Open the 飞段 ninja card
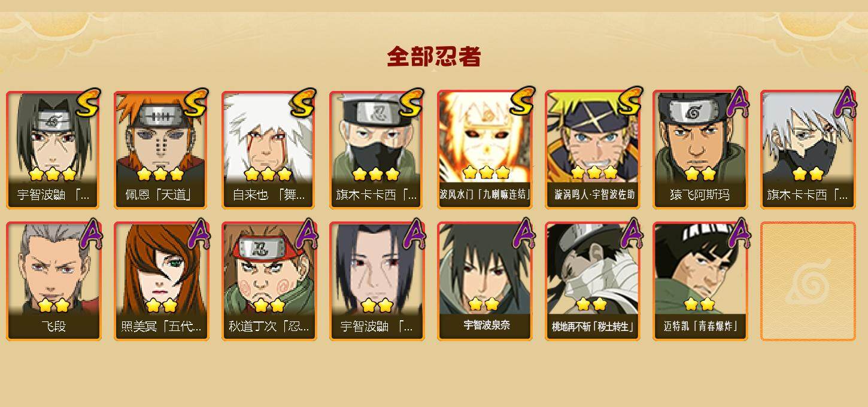868x407 pixels. click(x=53, y=281)
